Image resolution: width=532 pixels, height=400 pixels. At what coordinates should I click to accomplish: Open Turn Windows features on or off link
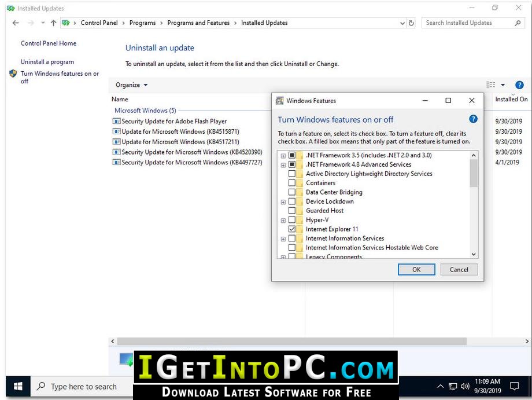(x=60, y=77)
